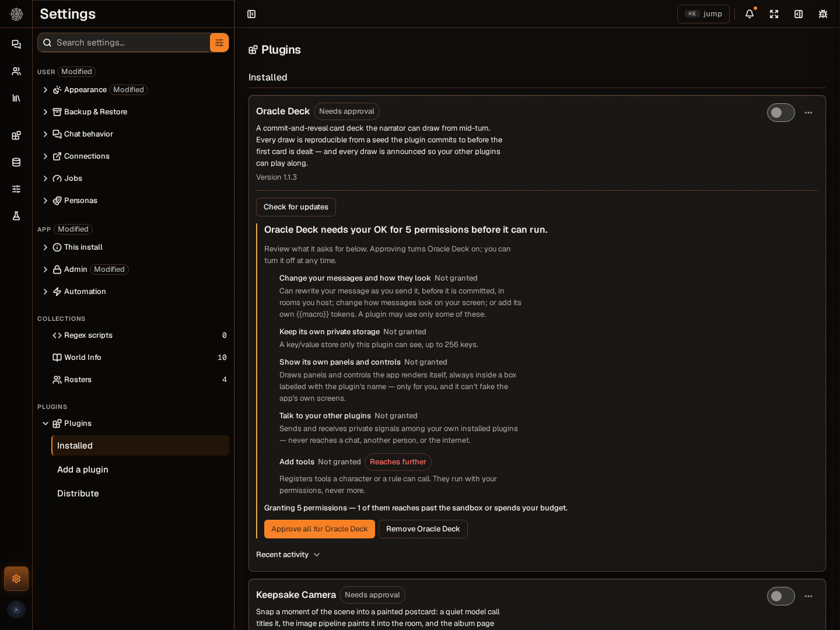The image size is (840, 630).
Task: Open the sliders icon in the left rail
Action: [16, 189]
